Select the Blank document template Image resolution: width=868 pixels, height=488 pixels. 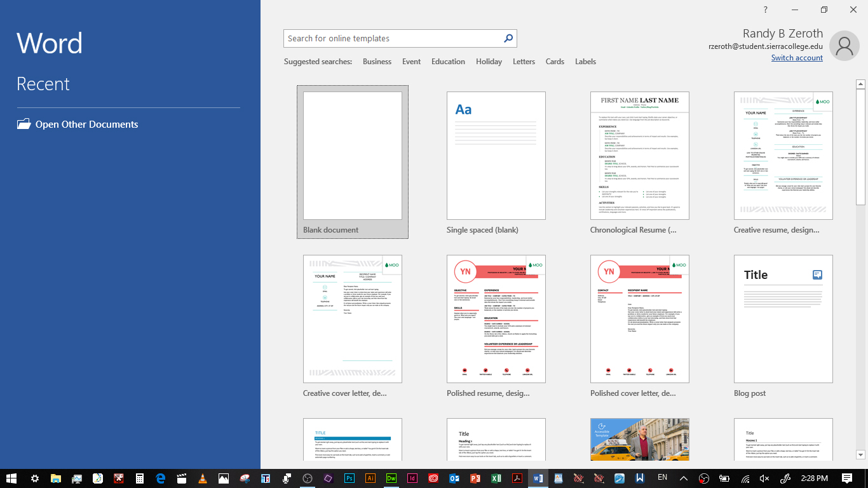click(x=351, y=156)
